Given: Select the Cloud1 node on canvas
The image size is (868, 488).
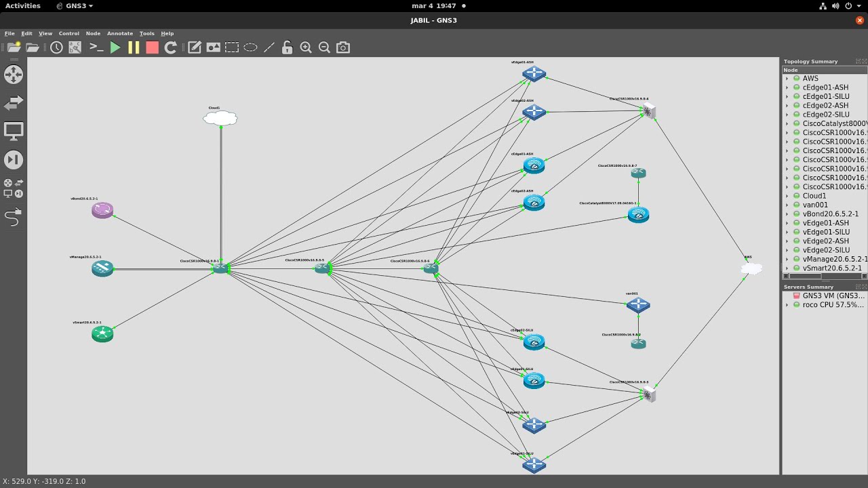Looking at the screenshot, I should 220,119.
